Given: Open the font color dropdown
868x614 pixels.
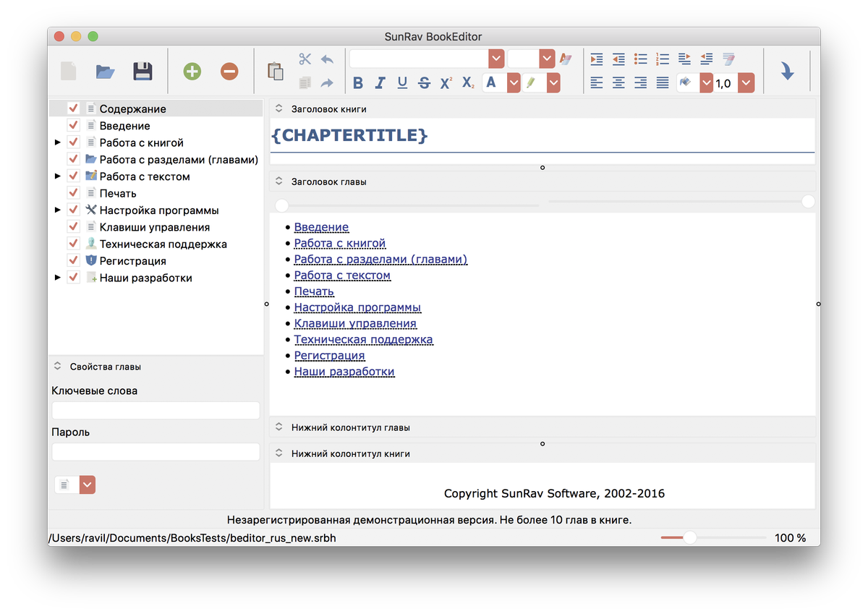Looking at the screenshot, I should (514, 82).
